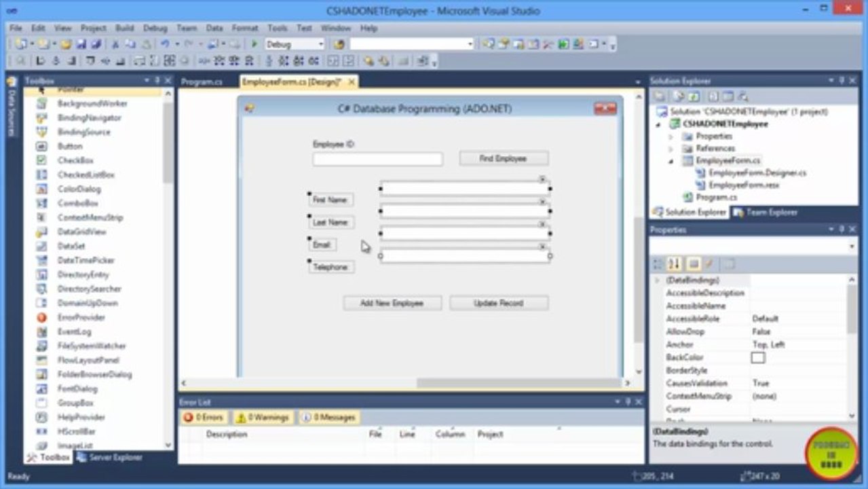Toggle the 0 Warnings filter button
This screenshot has width=868, height=489.
click(x=262, y=417)
